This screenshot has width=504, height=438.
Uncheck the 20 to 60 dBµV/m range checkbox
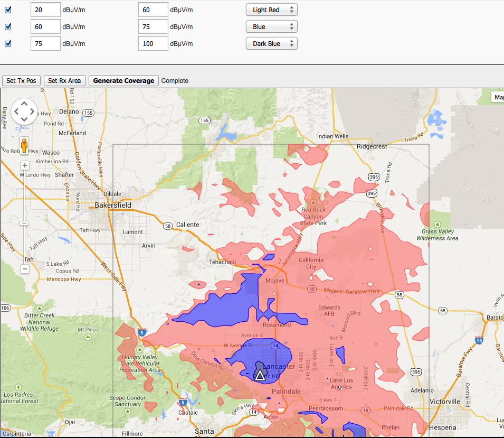(x=8, y=10)
